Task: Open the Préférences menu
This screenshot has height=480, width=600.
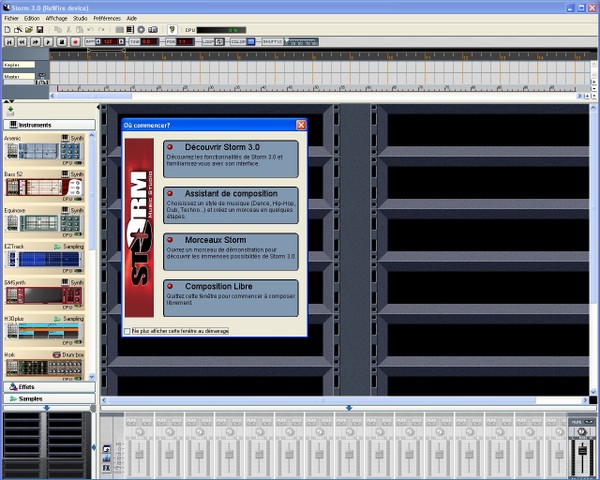Action: point(107,18)
